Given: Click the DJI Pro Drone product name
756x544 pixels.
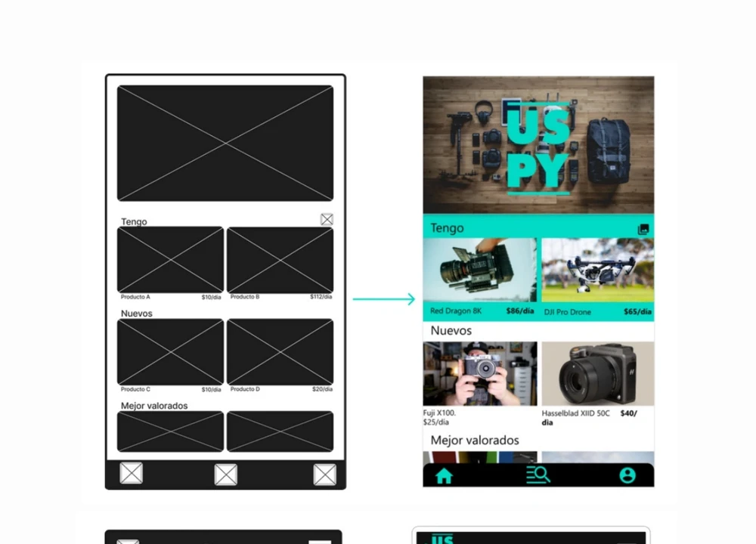Looking at the screenshot, I should [x=568, y=312].
